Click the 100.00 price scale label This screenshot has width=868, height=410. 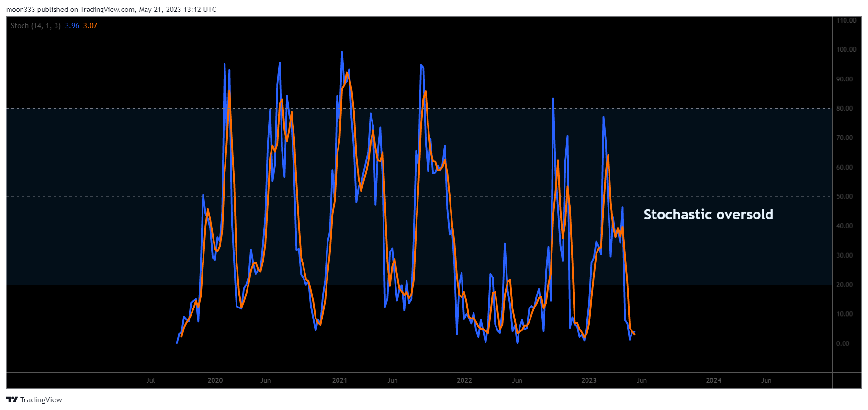(846, 49)
